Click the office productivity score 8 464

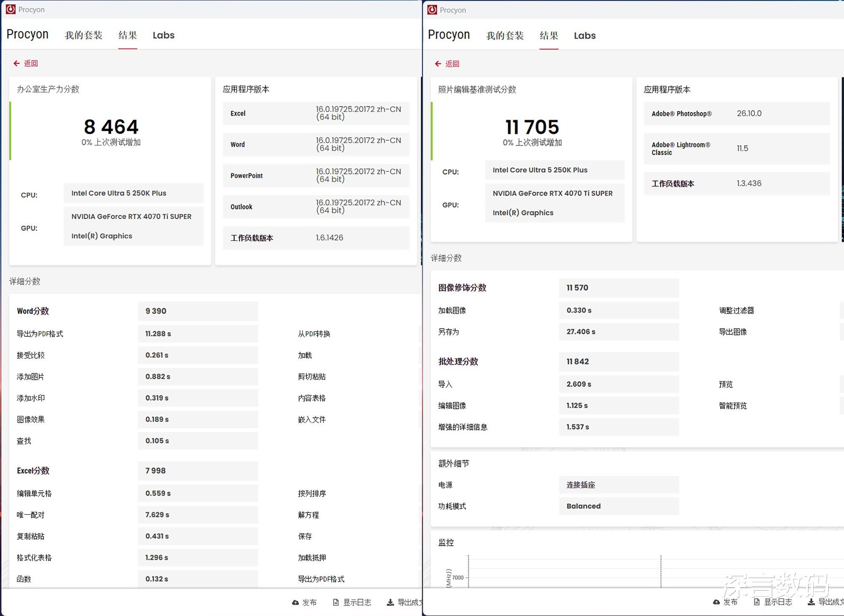click(111, 127)
